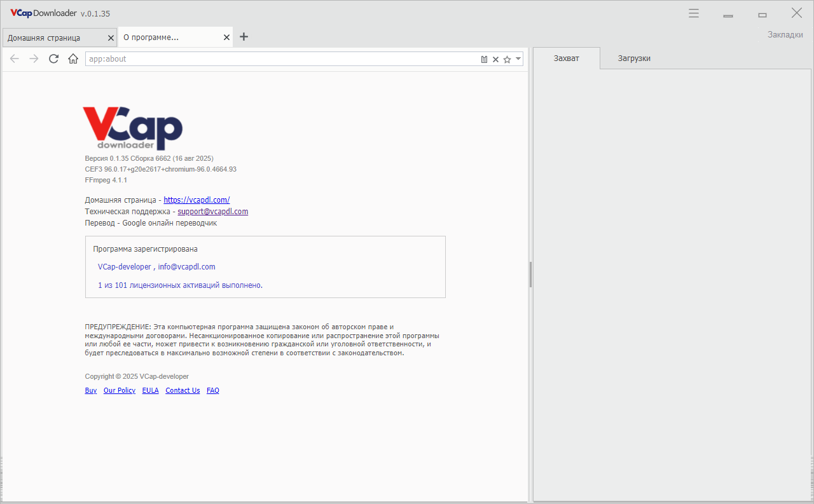Open the EULA link

[151, 390]
